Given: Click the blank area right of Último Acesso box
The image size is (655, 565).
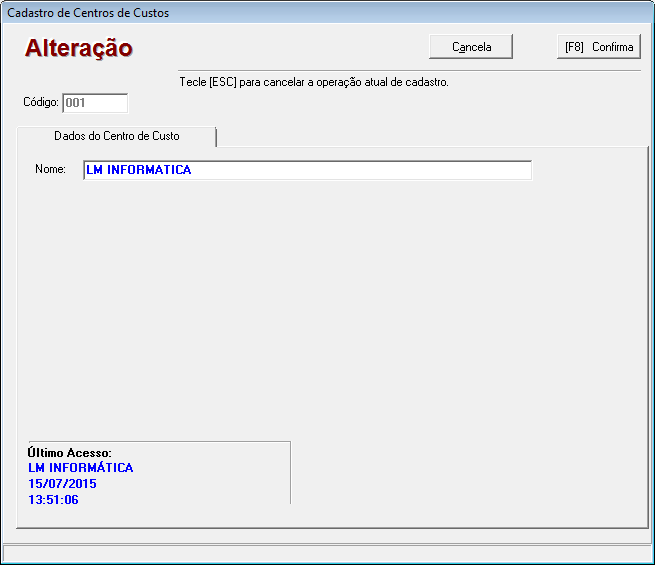Looking at the screenshot, I should coord(460,470).
